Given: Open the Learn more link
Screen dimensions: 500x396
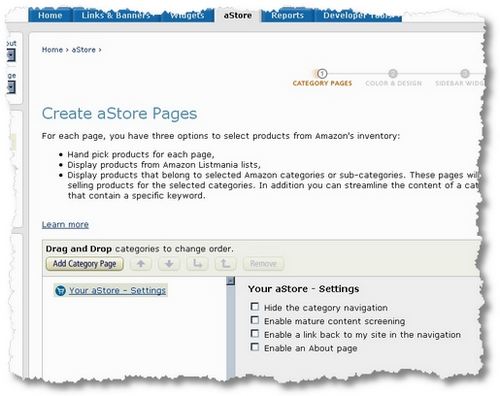Looking at the screenshot, I should [65, 225].
